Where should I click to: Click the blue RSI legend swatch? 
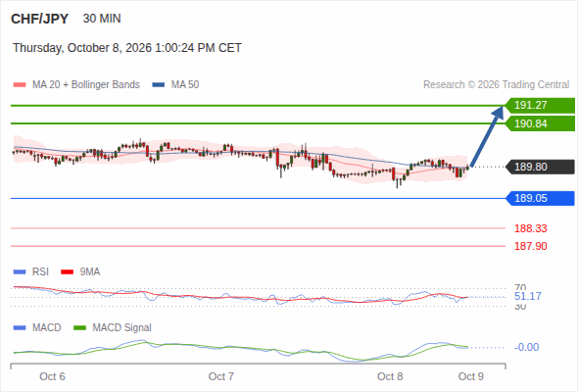(20, 272)
